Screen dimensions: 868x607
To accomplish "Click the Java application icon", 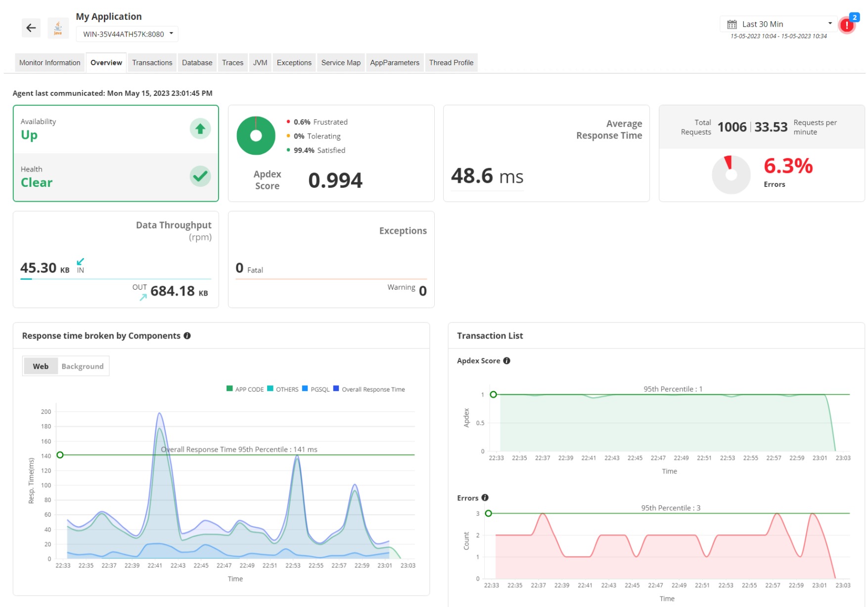I will pyautogui.click(x=57, y=27).
